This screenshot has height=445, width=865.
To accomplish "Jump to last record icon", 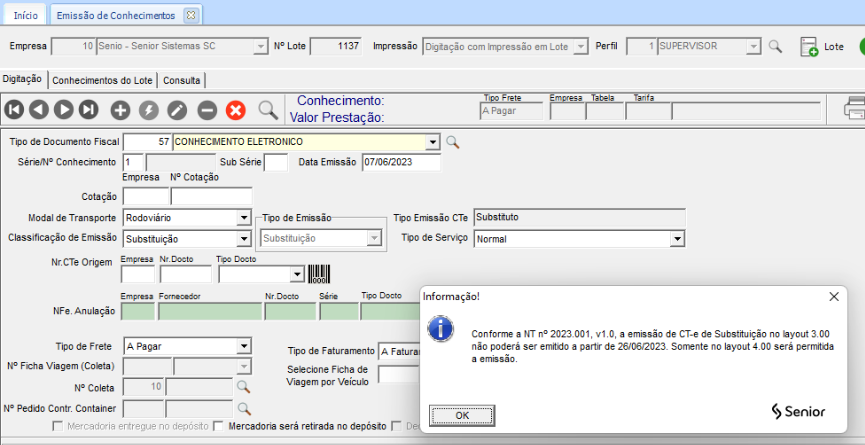I will coord(88,110).
